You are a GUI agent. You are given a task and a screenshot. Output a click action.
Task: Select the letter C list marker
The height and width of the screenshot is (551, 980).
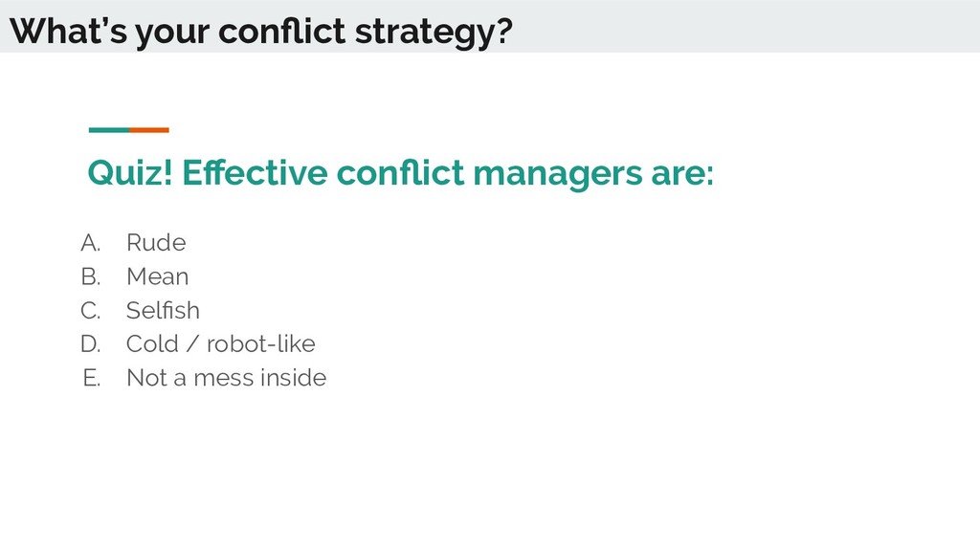coord(91,310)
